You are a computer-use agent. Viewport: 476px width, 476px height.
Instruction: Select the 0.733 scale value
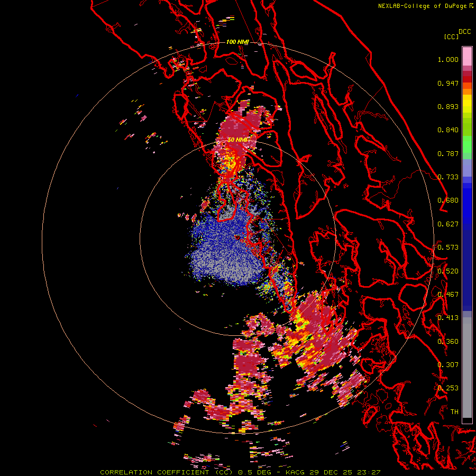pyautogui.click(x=448, y=177)
